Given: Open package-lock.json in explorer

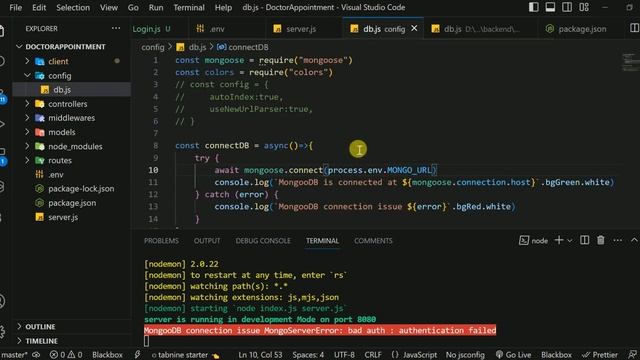Looking at the screenshot, I should [x=81, y=189].
